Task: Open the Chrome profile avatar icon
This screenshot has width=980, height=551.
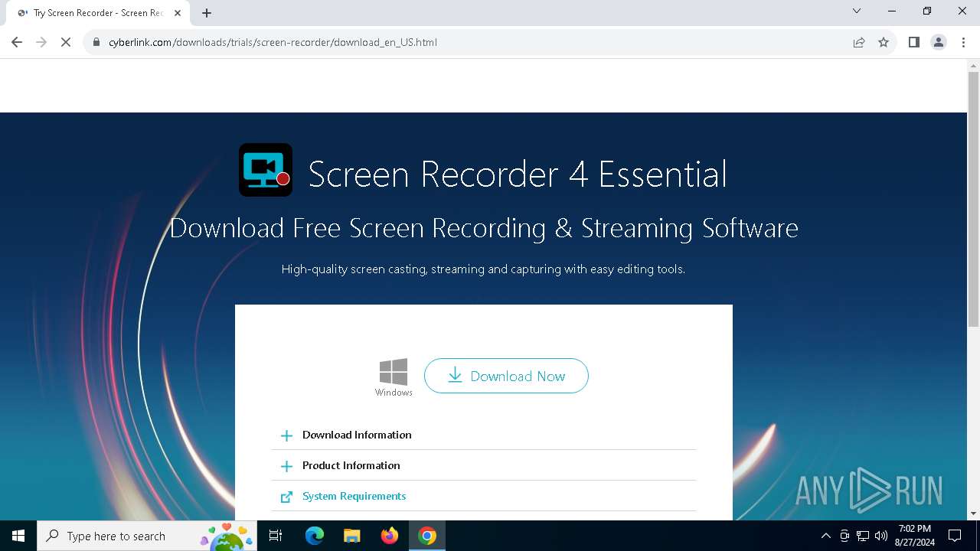Action: pyautogui.click(x=939, y=42)
